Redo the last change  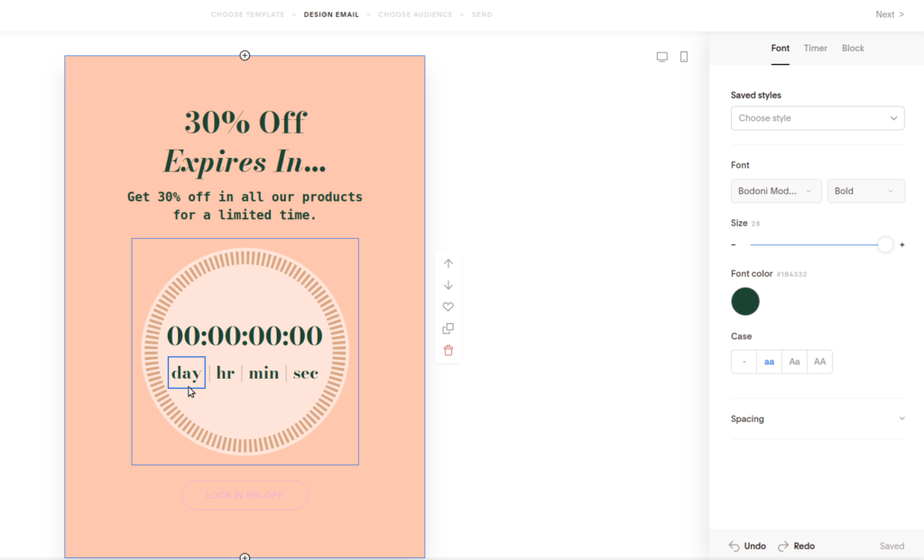pos(796,546)
